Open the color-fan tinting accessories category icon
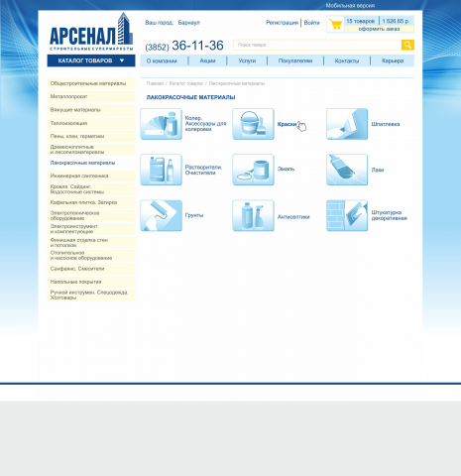The image size is (461, 476). [161, 124]
